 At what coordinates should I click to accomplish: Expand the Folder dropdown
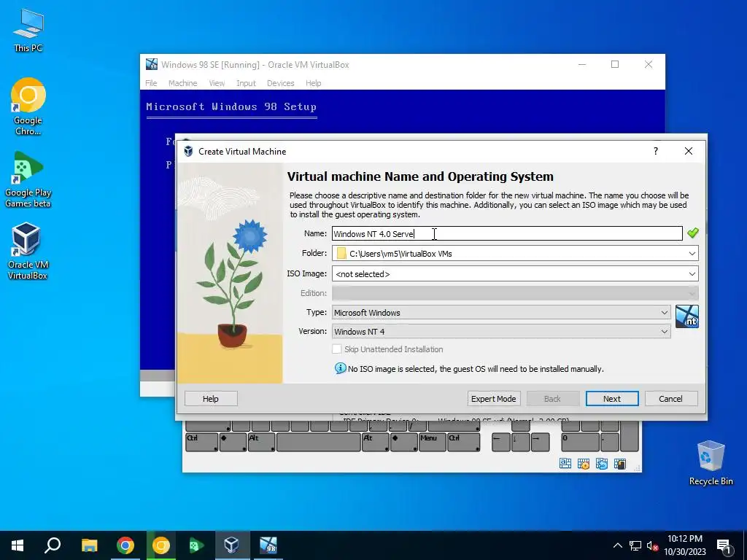[692, 253]
